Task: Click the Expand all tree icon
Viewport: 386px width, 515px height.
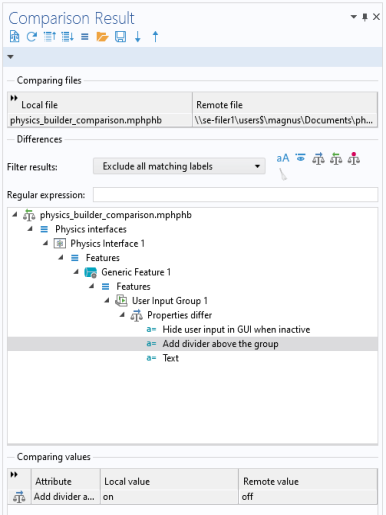Action: (x=67, y=36)
